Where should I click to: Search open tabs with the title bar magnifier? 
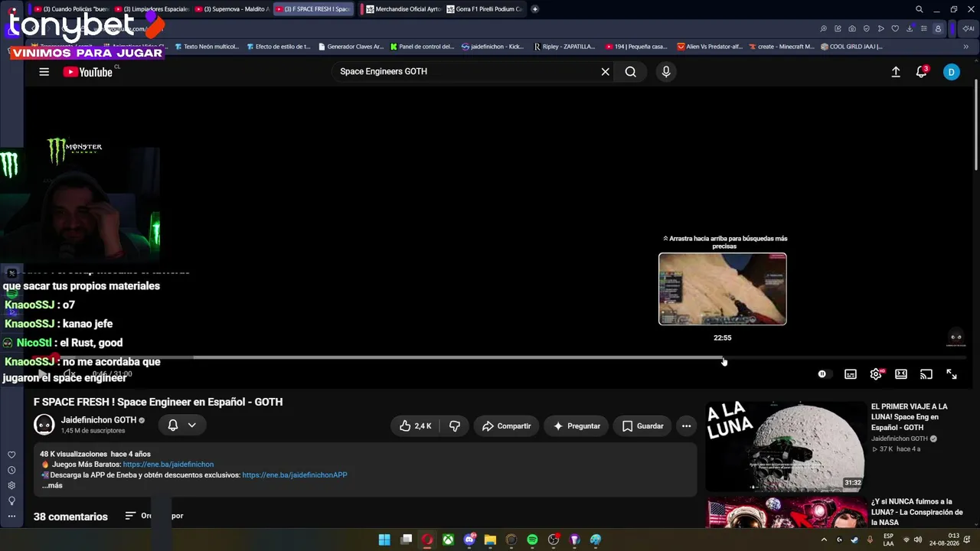click(x=920, y=9)
